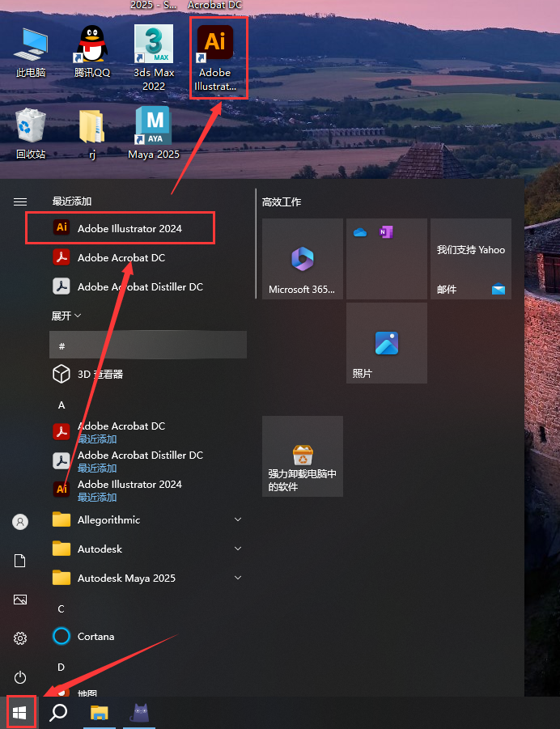560x729 pixels.
Task: Open the Microsoft 365 tile
Action: click(x=302, y=259)
